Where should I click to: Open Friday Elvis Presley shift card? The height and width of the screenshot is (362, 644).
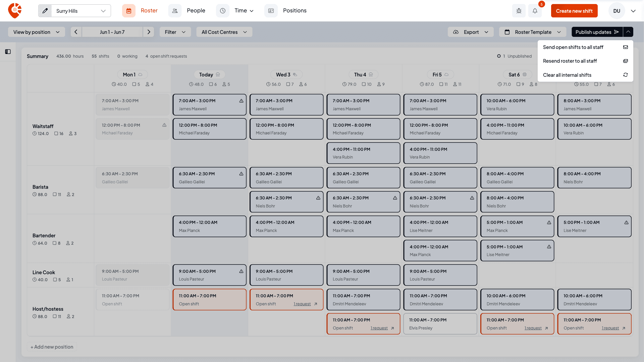coord(440,324)
